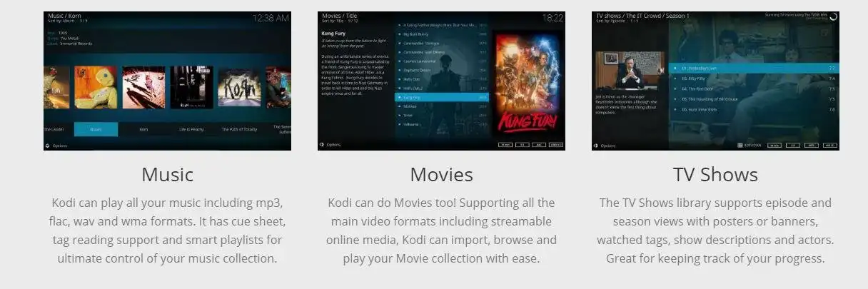Click the Options gear in TV shows screenshot
Screen dimensions: 868x289
point(595,146)
